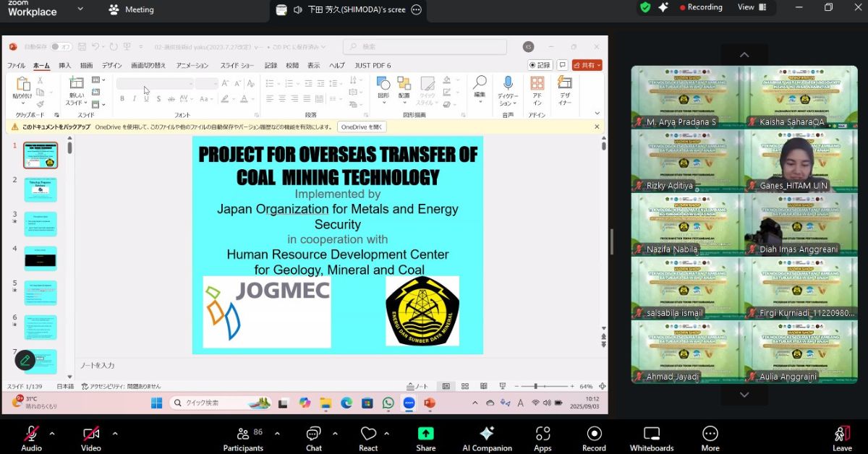Expand audio options arrow next to Audio
This screenshot has height=454, width=868.
[52, 434]
